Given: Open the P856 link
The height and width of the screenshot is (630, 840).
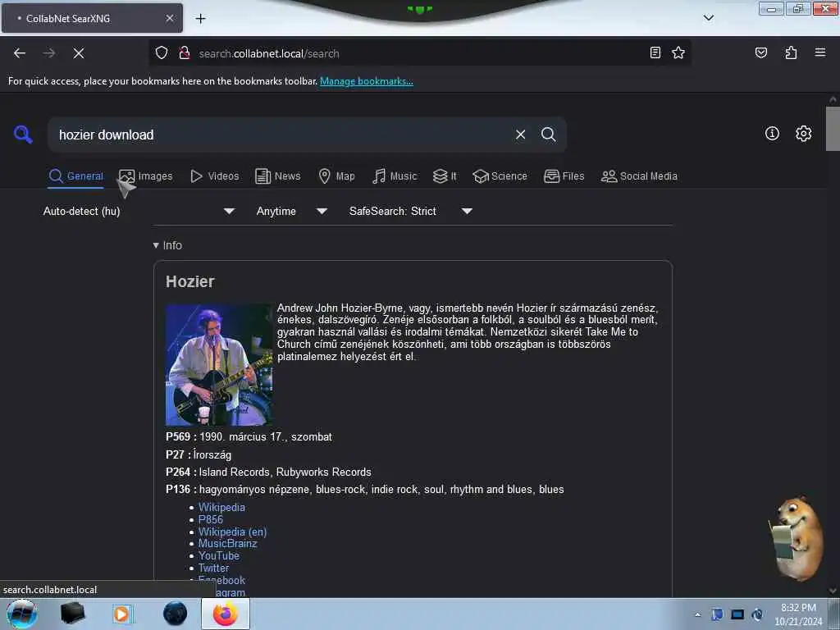Looking at the screenshot, I should click(211, 519).
